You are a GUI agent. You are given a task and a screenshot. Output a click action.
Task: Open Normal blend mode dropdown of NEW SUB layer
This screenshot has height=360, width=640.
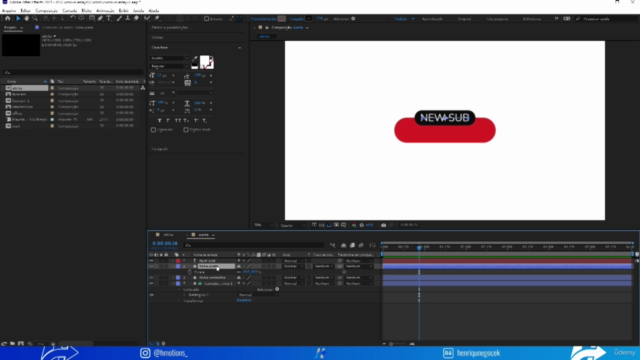click(x=293, y=261)
